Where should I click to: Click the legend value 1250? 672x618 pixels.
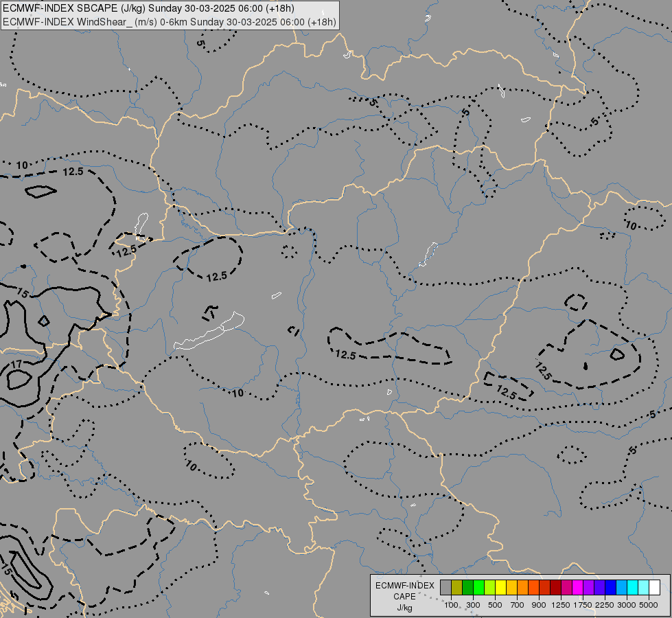pos(561,605)
